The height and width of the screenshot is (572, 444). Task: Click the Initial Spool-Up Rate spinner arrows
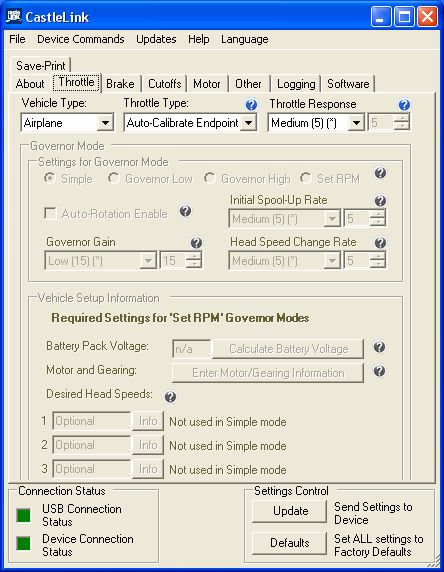click(x=378, y=219)
